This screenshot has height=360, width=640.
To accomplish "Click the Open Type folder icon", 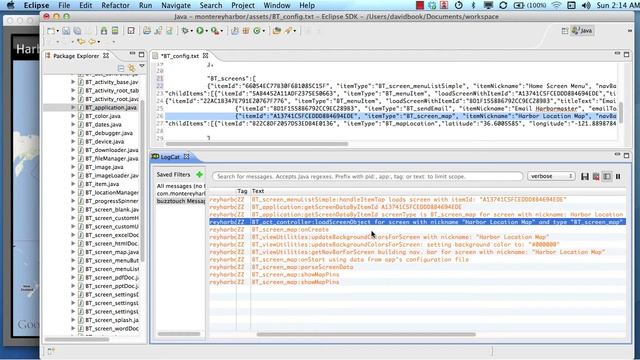I will [x=277, y=31].
